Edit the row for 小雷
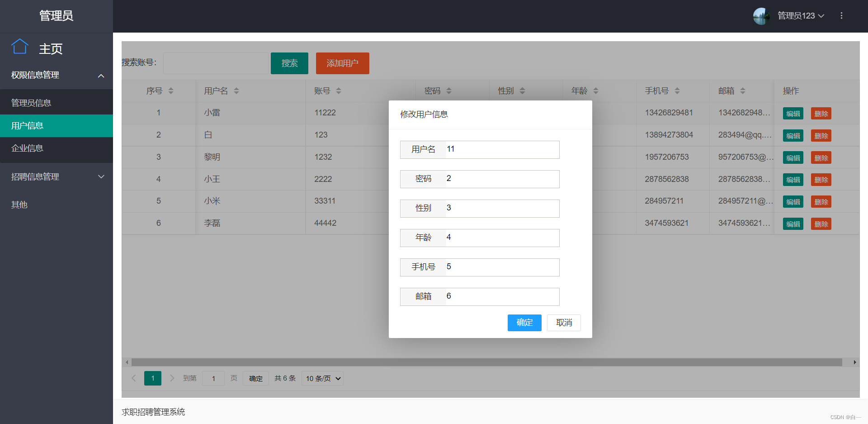Image resolution: width=868 pixels, height=424 pixels. [x=793, y=114]
